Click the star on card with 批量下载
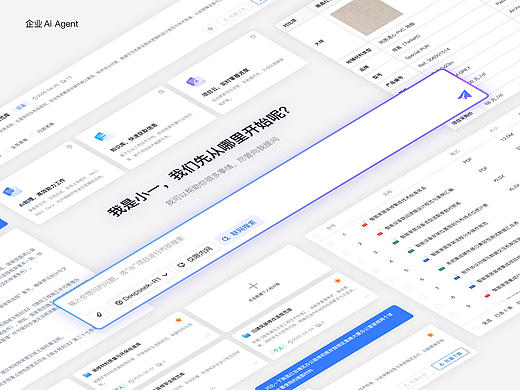This screenshot has height=390, width=520. coord(430,335)
